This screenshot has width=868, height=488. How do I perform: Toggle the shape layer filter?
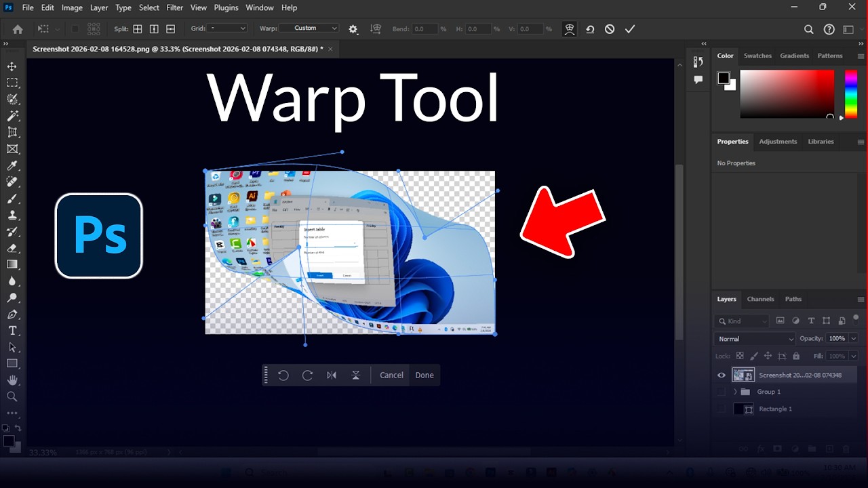click(x=826, y=321)
